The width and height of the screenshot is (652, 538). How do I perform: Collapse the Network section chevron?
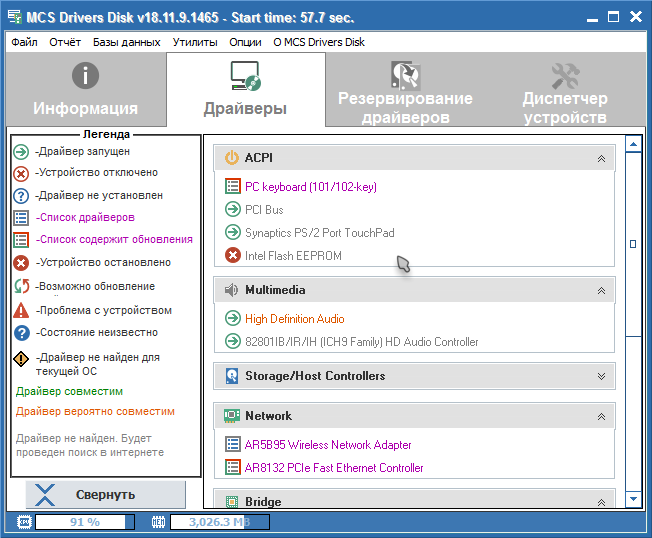(x=601, y=416)
